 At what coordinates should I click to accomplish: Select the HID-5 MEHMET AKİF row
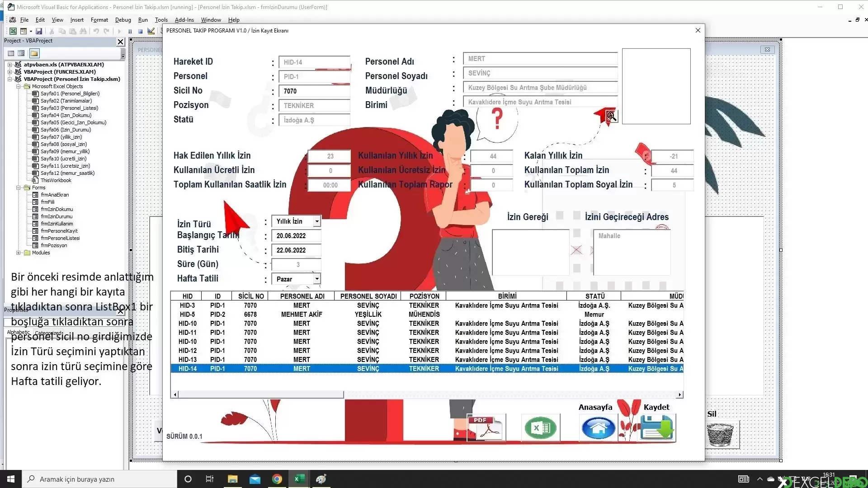tap(427, 314)
